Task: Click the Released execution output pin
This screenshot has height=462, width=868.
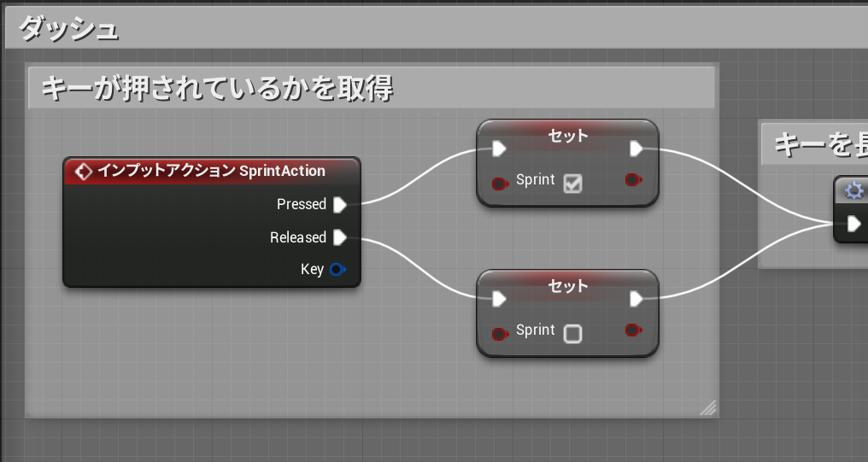Action: 340,237
